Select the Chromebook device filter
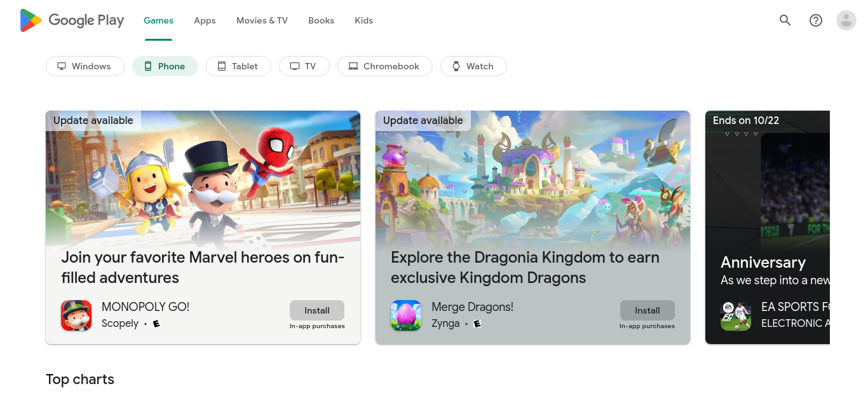Screen dimensions: 868x400 [385, 66]
